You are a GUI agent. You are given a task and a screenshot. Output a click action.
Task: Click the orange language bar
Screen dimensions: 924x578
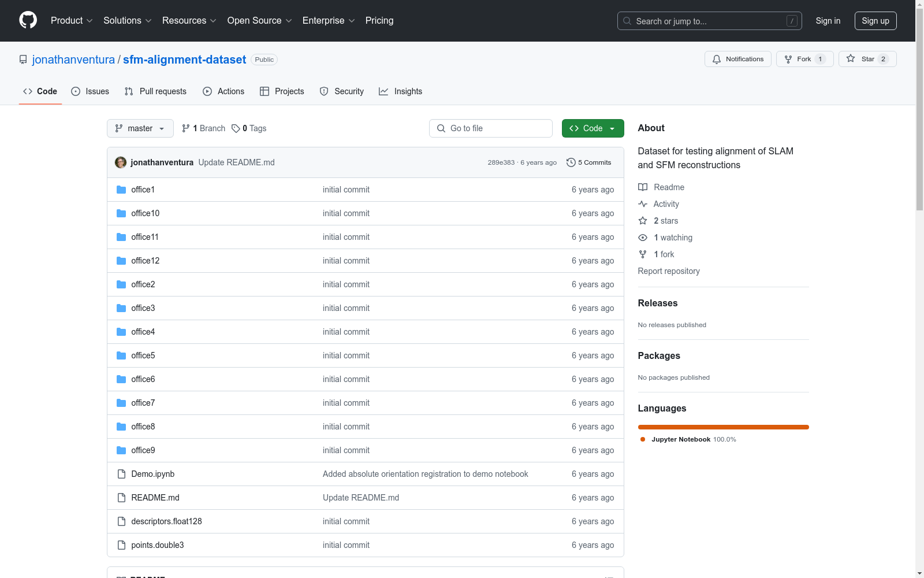tap(724, 427)
